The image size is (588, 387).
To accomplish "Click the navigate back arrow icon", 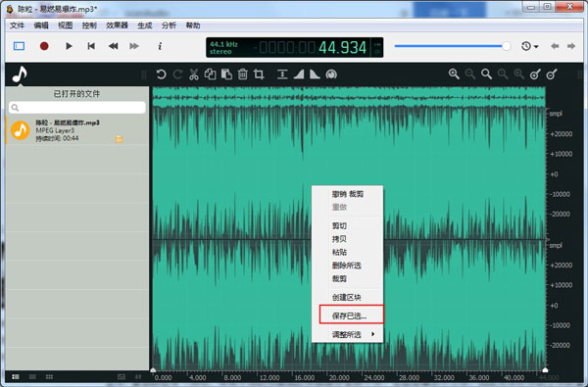I will click(x=555, y=46).
